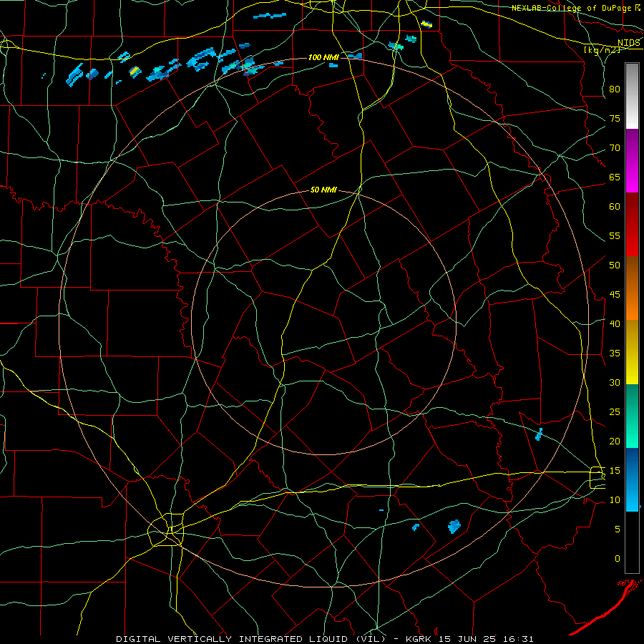Click the 15 JUN 25 16:31 timestamp
Screen dimensions: 644x644
point(486,639)
